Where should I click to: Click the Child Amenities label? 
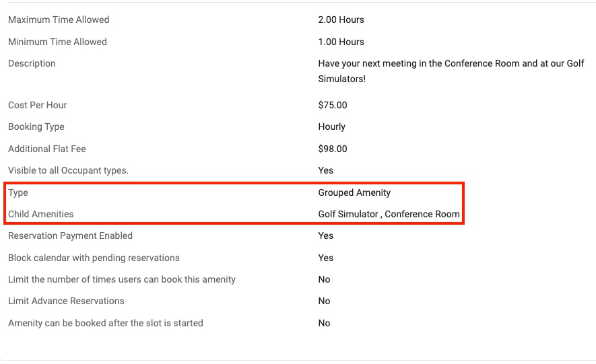pyautogui.click(x=40, y=214)
